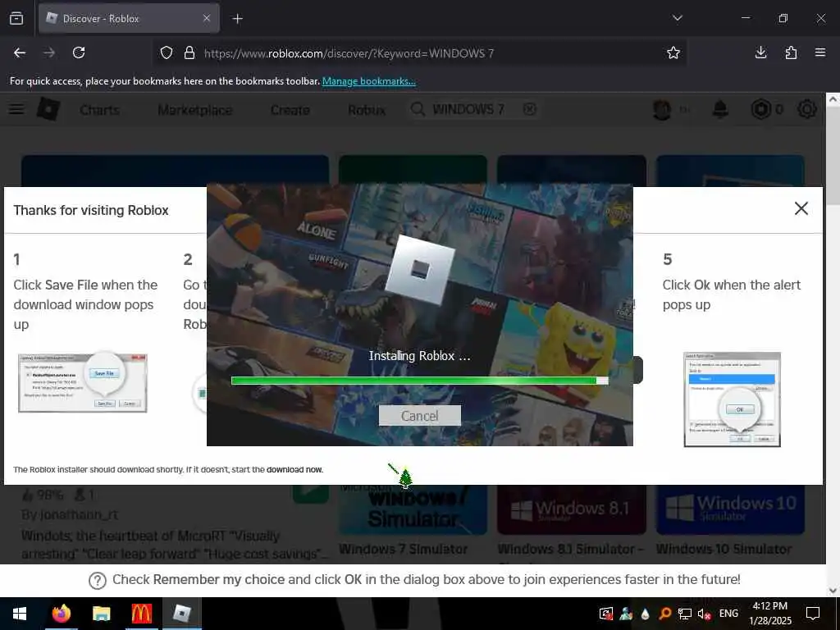Open the McDonald's app on taskbar
Viewport: 840px width, 630px height.
[x=141, y=614]
